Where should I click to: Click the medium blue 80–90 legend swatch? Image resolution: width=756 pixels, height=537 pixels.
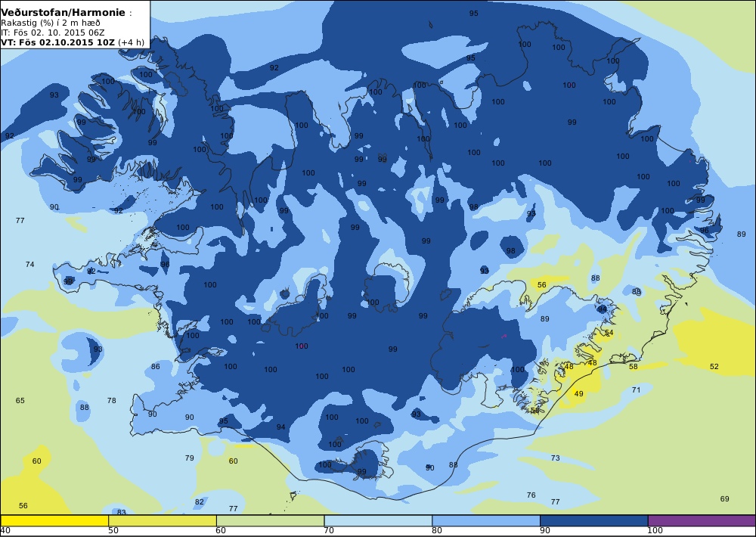pyautogui.click(x=486, y=520)
